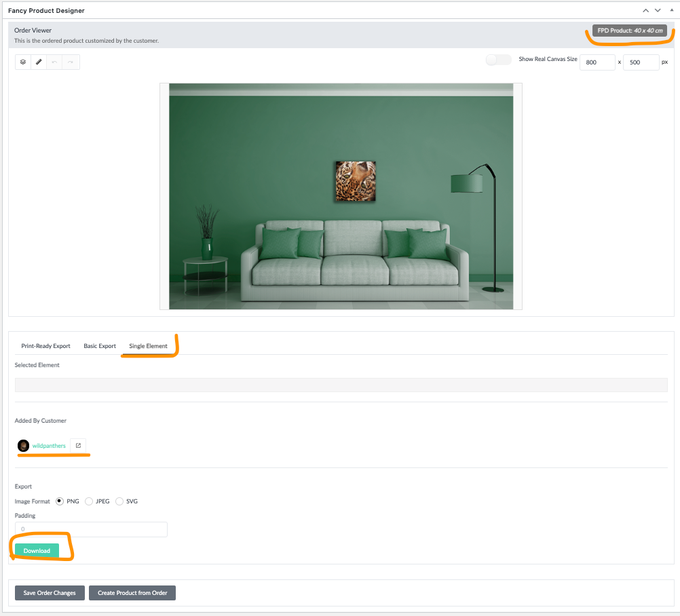The width and height of the screenshot is (680, 616).
Task: Click the Padding input field
Action: tap(90, 529)
